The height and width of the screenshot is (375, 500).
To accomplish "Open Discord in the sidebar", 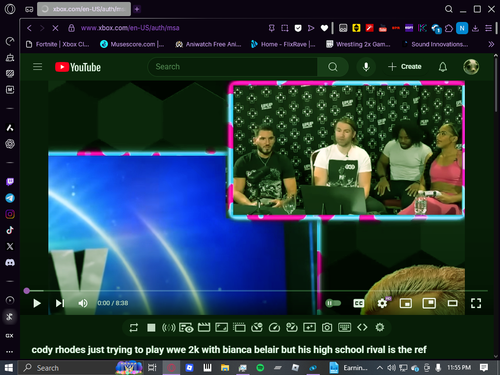I will tap(10, 263).
